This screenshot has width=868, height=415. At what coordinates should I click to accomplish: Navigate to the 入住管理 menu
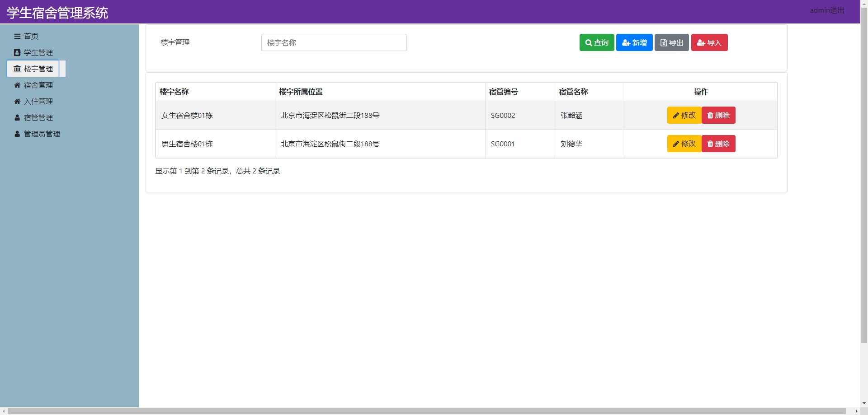click(x=38, y=101)
